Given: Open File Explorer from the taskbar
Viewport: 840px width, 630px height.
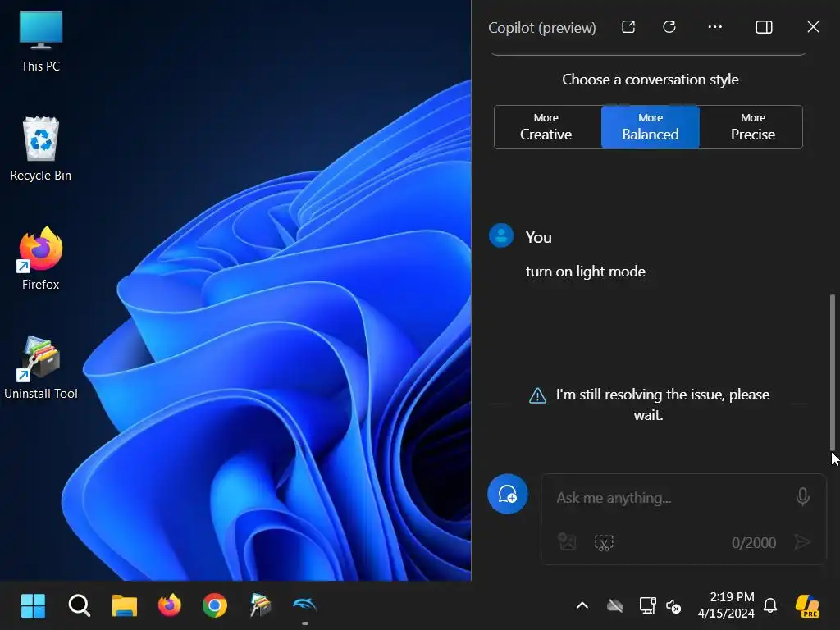Looking at the screenshot, I should pyautogui.click(x=125, y=606).
